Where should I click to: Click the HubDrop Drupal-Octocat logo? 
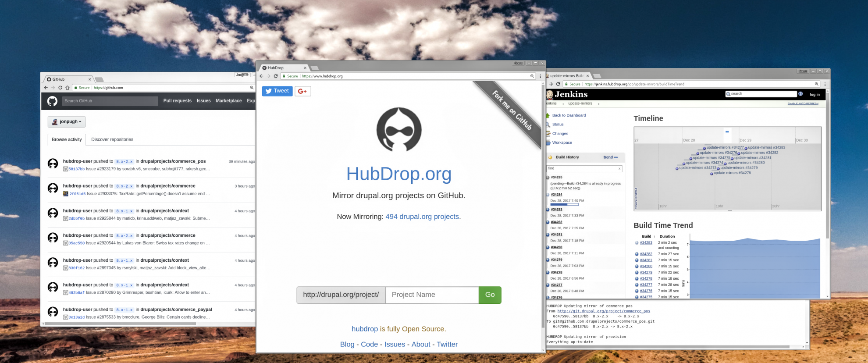pos(399,130)
